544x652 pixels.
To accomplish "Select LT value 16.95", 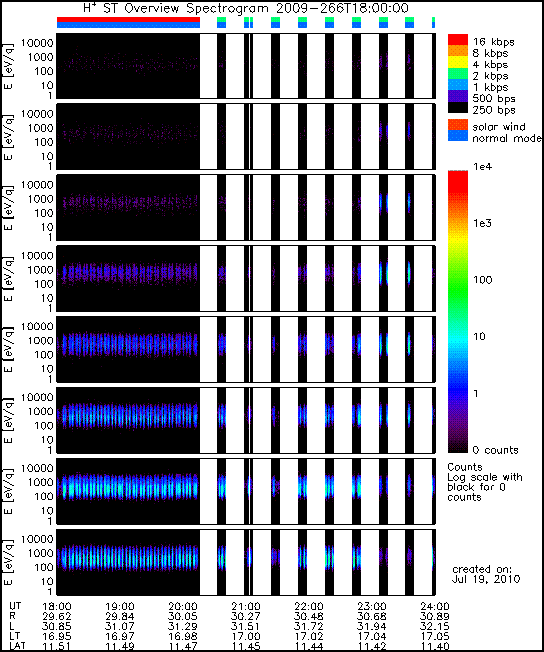I will pyautogui.click(x=57, y=637).
